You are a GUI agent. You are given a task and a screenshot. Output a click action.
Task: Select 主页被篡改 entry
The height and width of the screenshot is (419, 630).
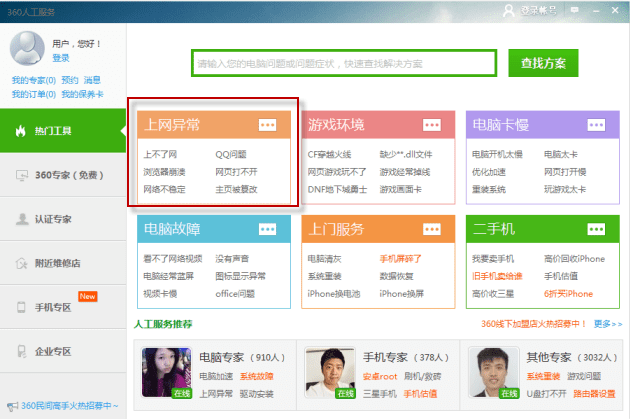[236, 189]
